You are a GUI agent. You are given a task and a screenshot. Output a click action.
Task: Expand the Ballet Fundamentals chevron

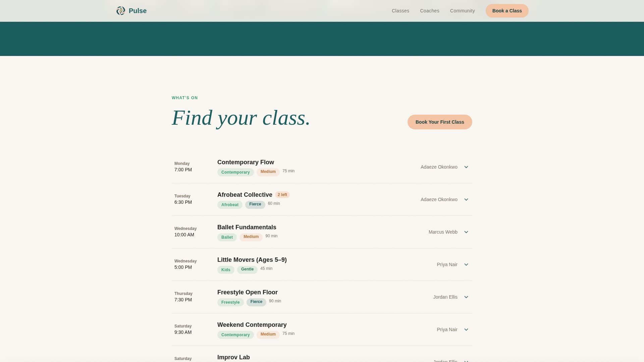click(466, 232)
